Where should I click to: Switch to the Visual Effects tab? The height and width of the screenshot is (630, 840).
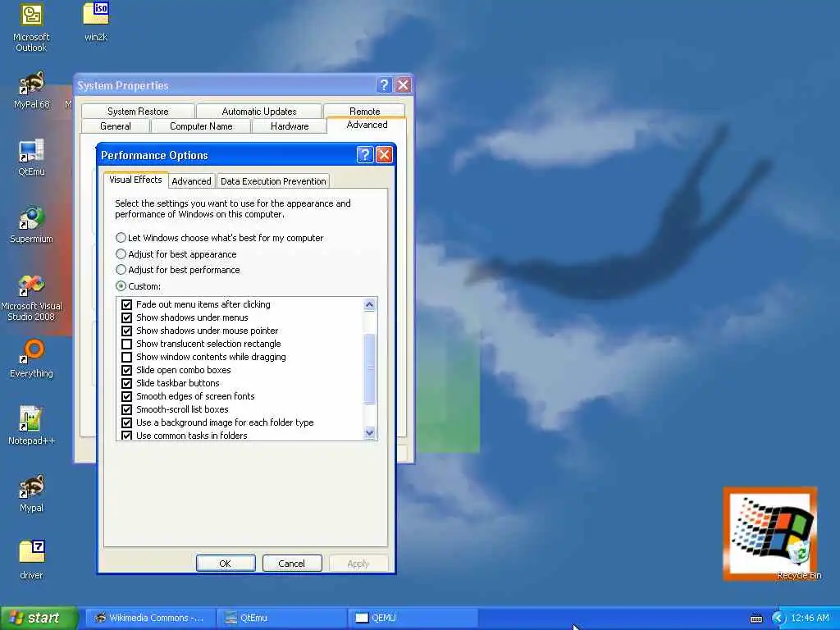click(135, 180)
